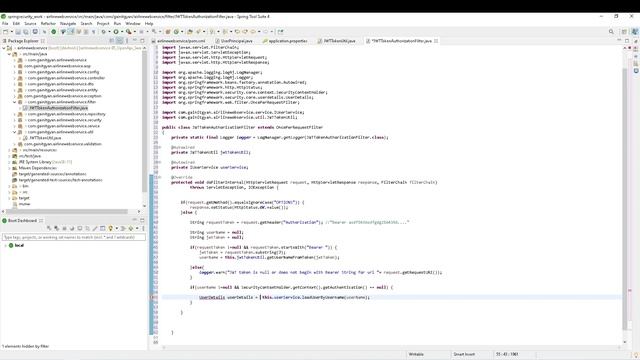640x360 pixels.
Task: Open the Package Explorer view menu
Action: [x=127, y=41]
